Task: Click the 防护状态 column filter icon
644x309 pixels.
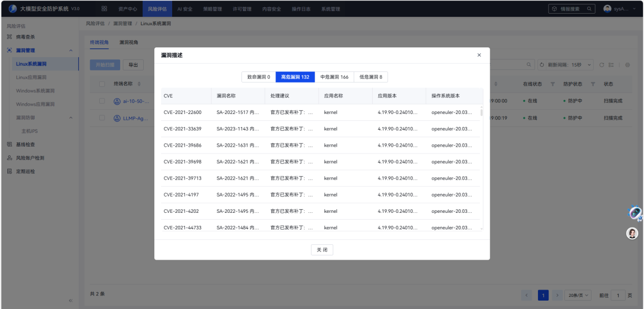Action: [593, 85]
